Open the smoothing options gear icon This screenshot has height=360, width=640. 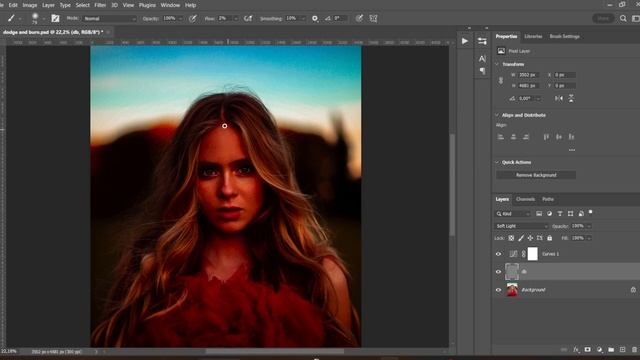point(315,18)
